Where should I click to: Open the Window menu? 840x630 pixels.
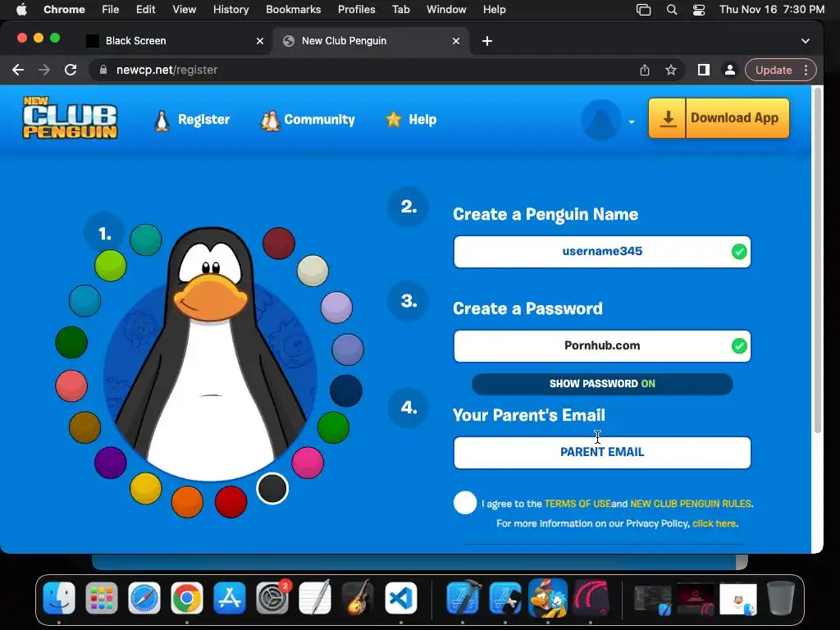446,10
